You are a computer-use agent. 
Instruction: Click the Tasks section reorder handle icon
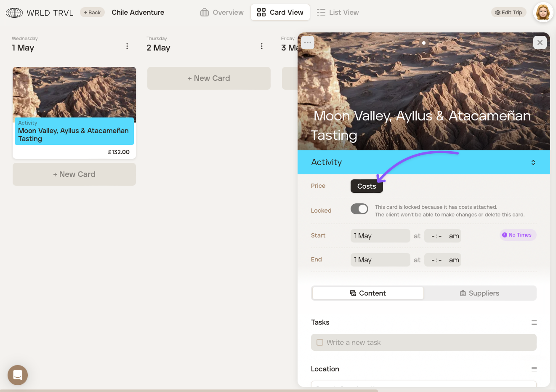[x=534, y=323]
